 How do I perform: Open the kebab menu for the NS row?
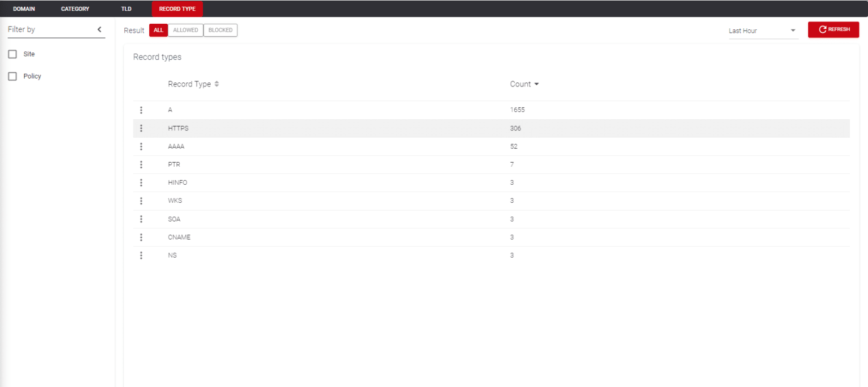click(x=141, y=255)
